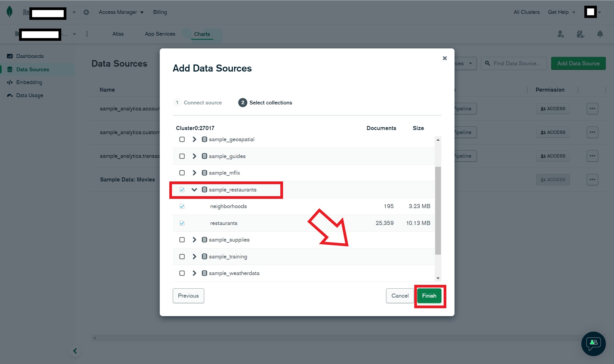
Task: Expand the sample_mflix database
Action: point(194,173)
